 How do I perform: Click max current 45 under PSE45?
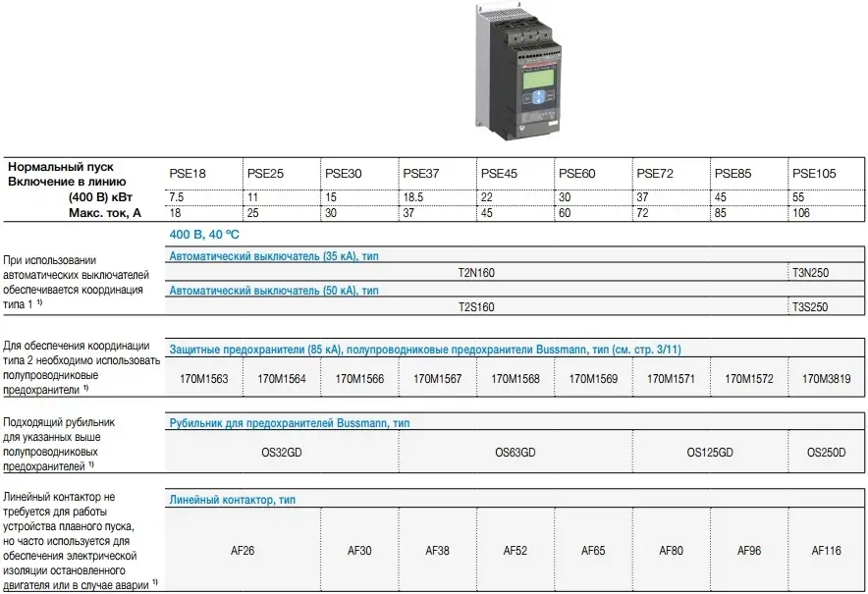[x=487, y=213]
